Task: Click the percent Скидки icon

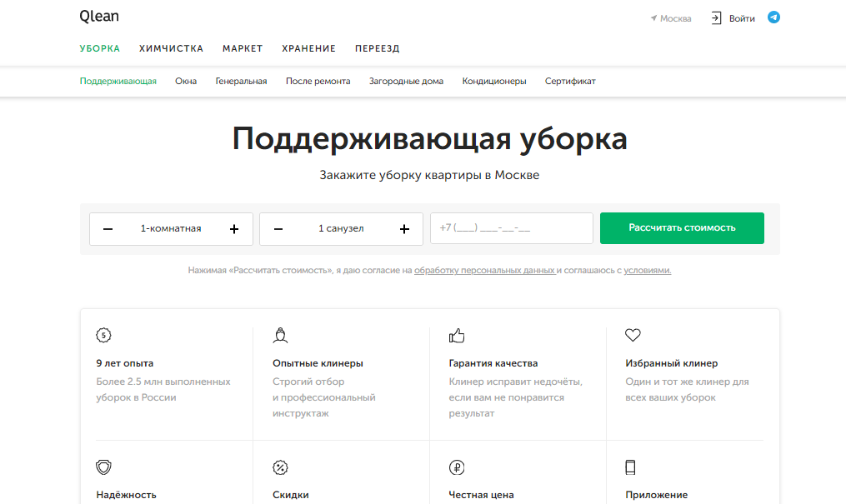Action: 280,467
